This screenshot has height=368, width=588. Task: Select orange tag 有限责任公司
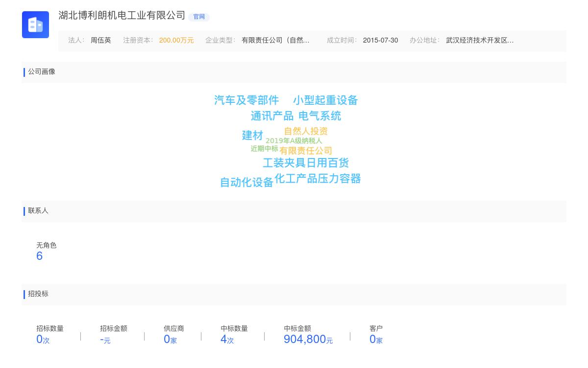coord(306,151)
